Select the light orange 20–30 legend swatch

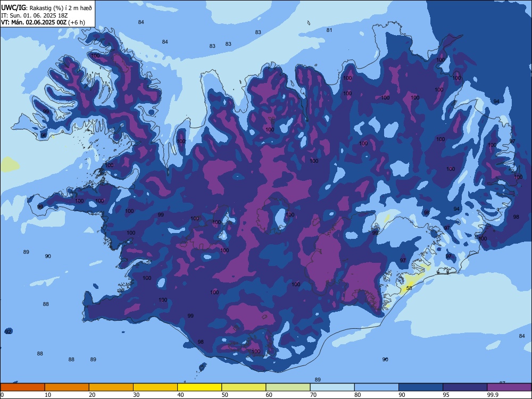[x=111, y=387]
